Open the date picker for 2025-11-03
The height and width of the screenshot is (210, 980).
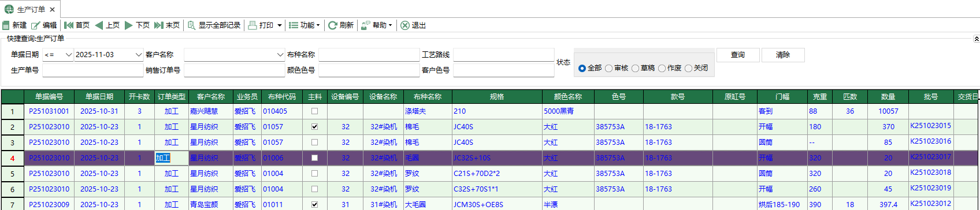pyautogui.click(x=139, y=55)
